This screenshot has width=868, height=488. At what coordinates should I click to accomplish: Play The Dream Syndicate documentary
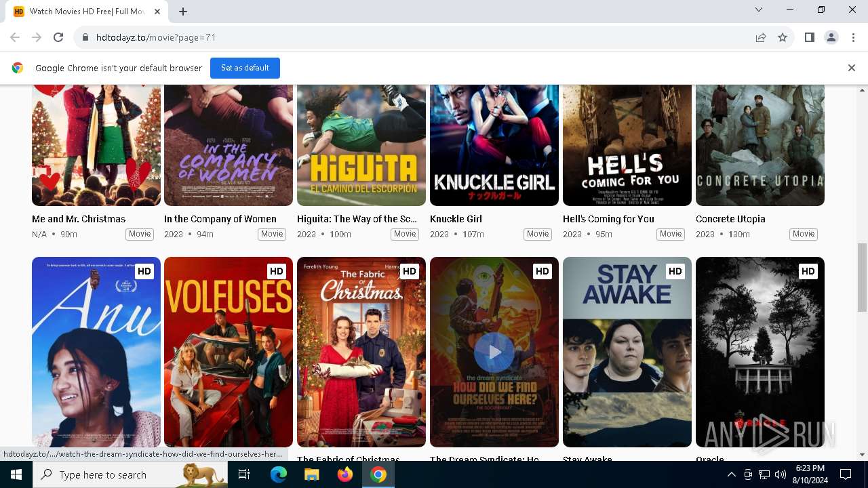[494, 352]
